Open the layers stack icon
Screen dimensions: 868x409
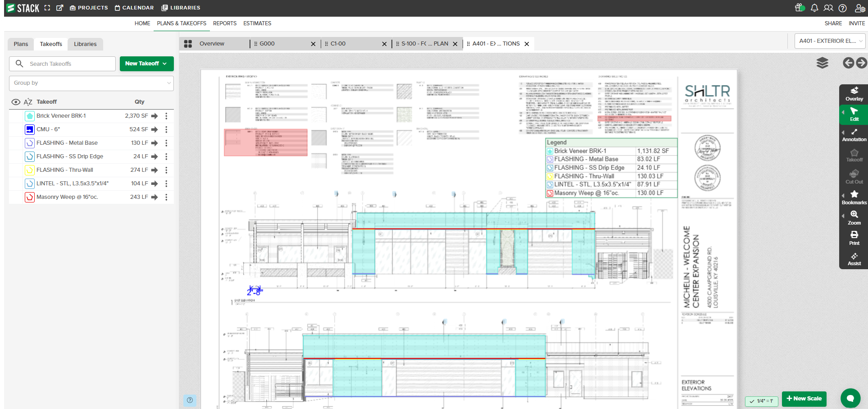pyautogui.click(x=822, y=63)
